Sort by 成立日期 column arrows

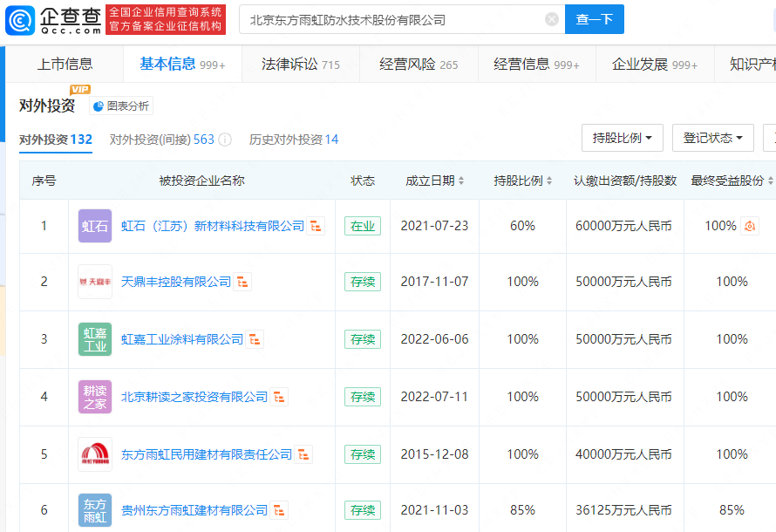point(461,181)
